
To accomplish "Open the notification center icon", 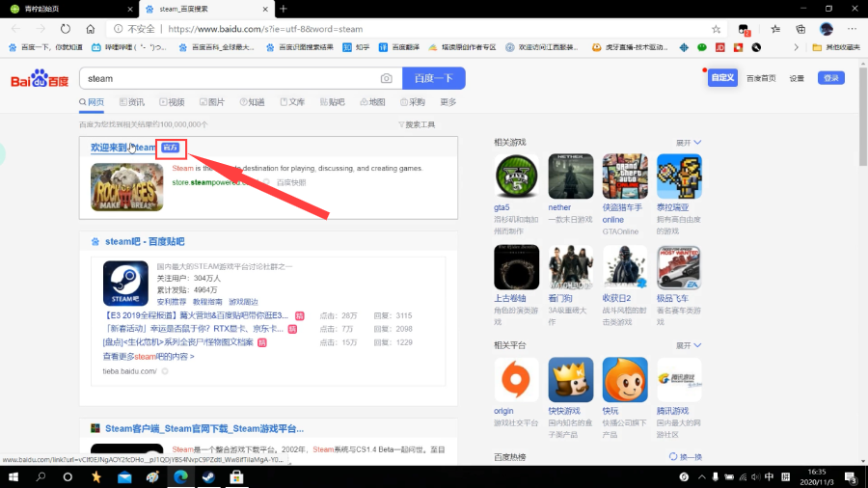I will click(851, 477).
